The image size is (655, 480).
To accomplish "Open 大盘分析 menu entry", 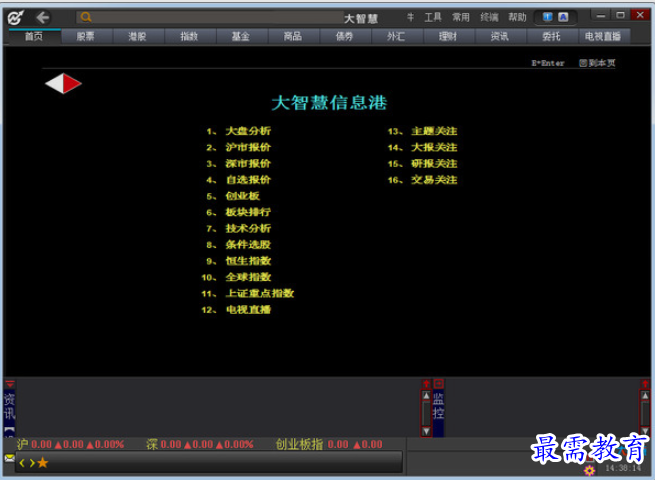I will (248, 131).
